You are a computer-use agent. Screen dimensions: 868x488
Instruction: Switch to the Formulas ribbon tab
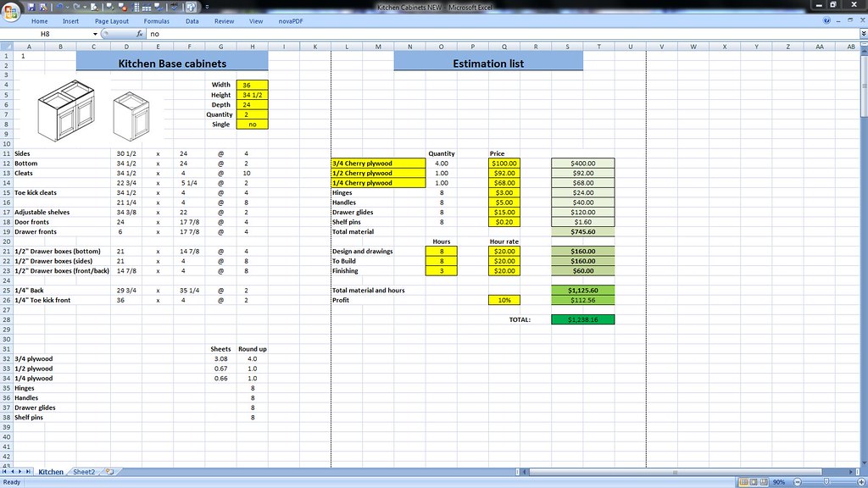[157, 21]
